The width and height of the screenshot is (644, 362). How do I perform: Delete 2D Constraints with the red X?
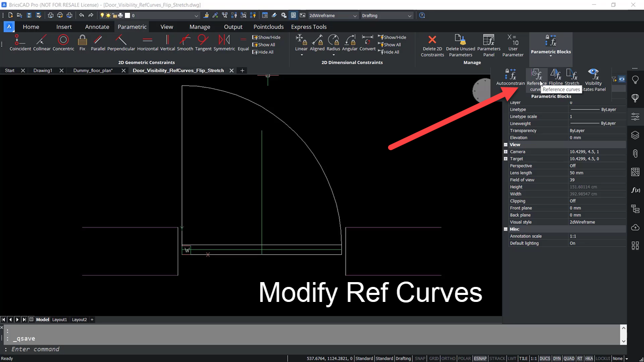point(432,45)
